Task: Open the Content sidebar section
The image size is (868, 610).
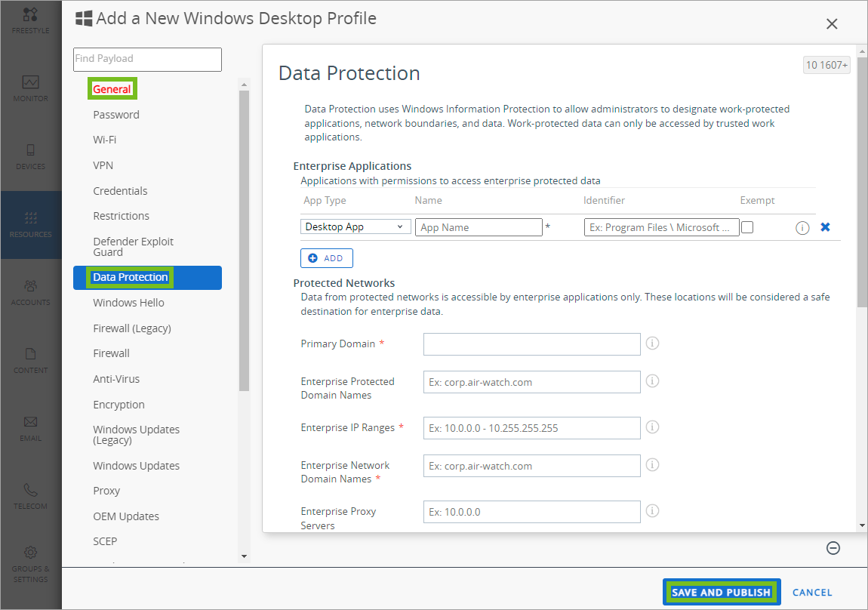Action: point(30,361)
